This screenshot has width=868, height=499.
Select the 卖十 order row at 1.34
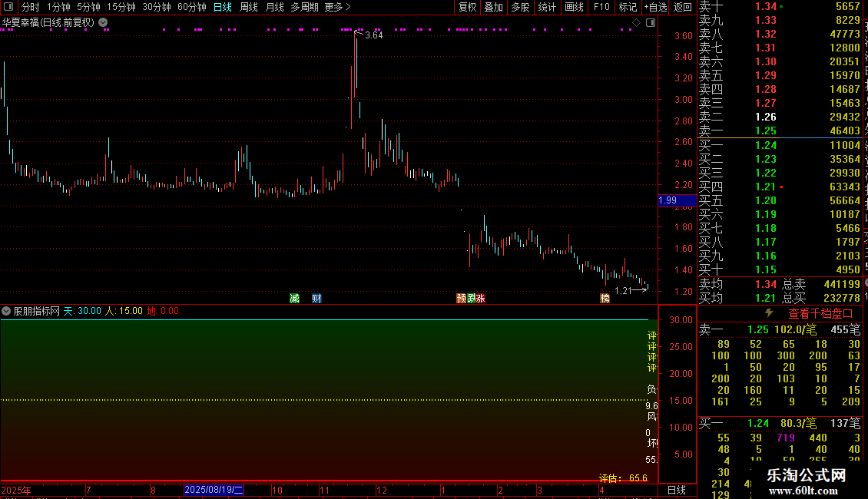tap(780, 6)
